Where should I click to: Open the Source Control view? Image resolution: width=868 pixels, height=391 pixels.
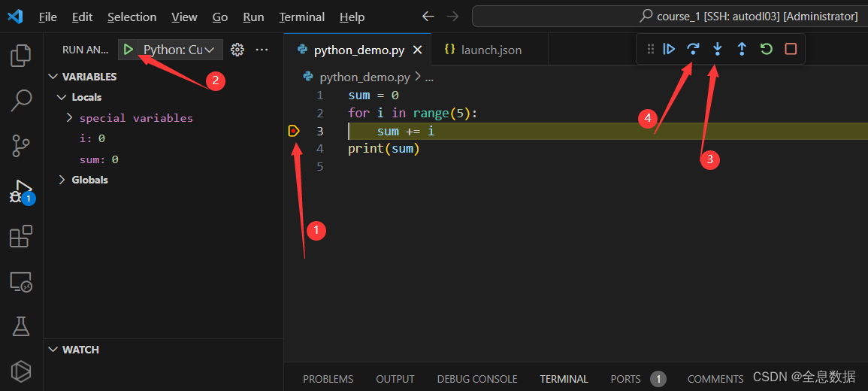click(21, 146)
